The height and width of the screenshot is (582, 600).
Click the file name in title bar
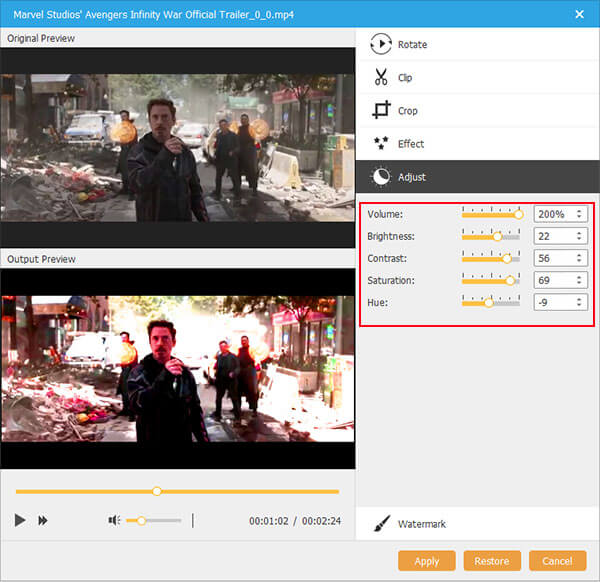(153, 15)
